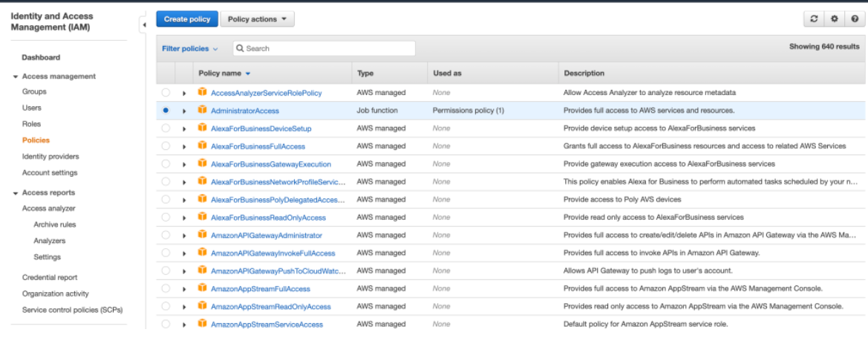The image size is (868, 344).
Task: Select the AlexaForBusinessGatewayExecution radio button
Action: (x=166, y=163)
